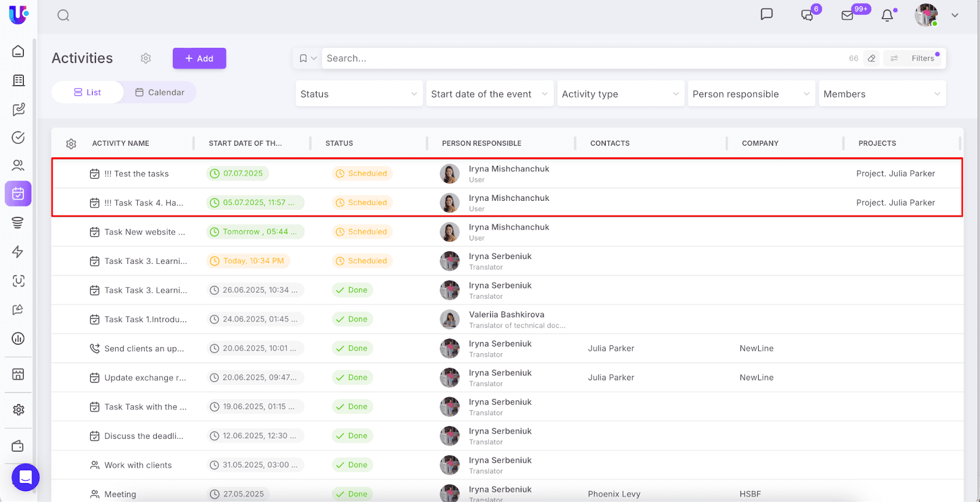Expand the Status filter dropdown
Viewport: 980px width, 502px height.
point(359,94)
